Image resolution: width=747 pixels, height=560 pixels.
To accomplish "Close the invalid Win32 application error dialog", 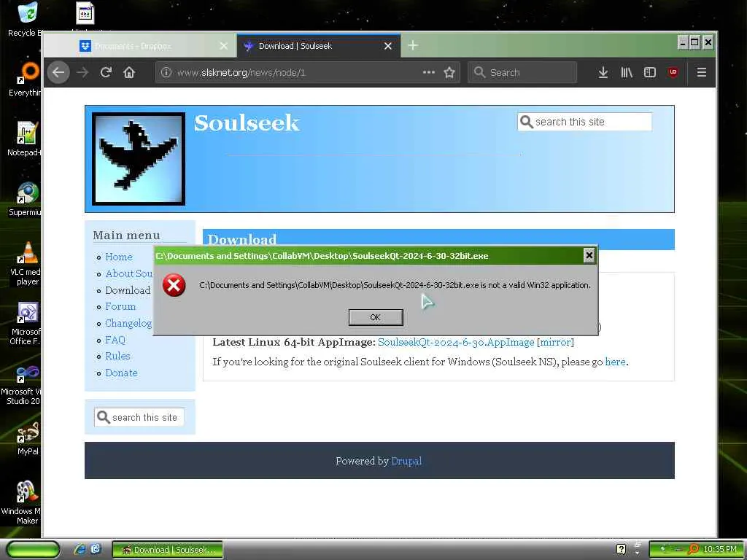I will pos(589,256).
